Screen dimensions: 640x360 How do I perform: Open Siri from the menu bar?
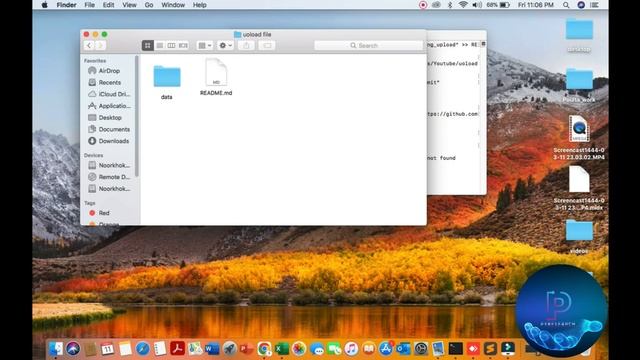(581, 5)
